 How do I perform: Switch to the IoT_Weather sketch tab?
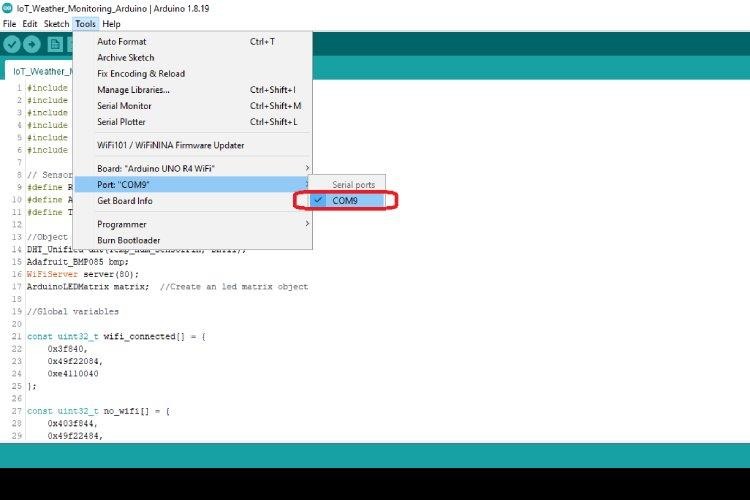click(x=39, y=71)
